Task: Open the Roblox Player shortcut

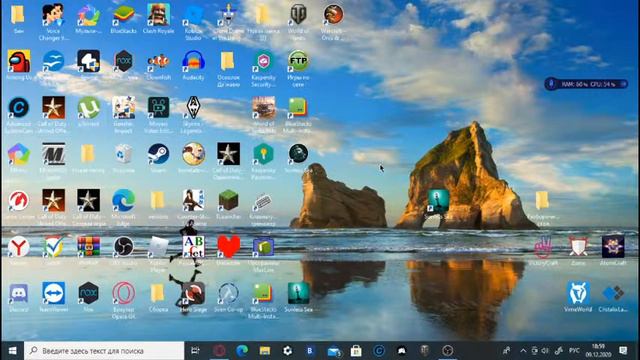Action: pyautogui.click(x=158, y=247)
